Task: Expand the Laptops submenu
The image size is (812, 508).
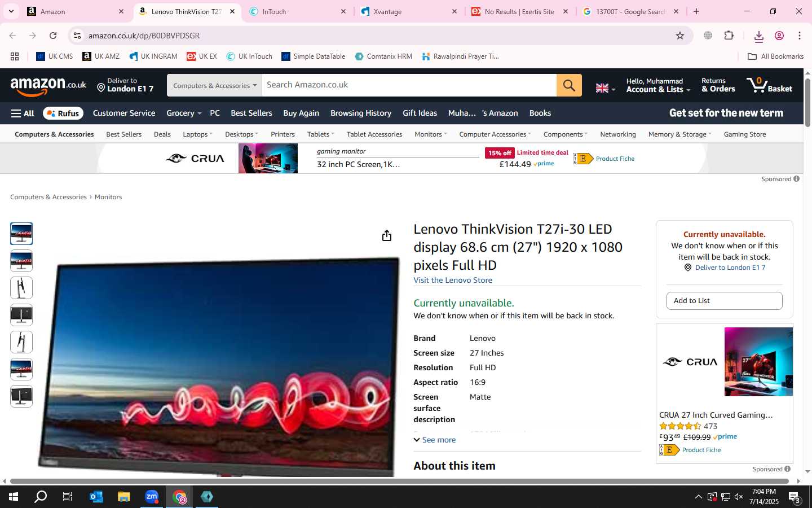Action: [197, 134]
